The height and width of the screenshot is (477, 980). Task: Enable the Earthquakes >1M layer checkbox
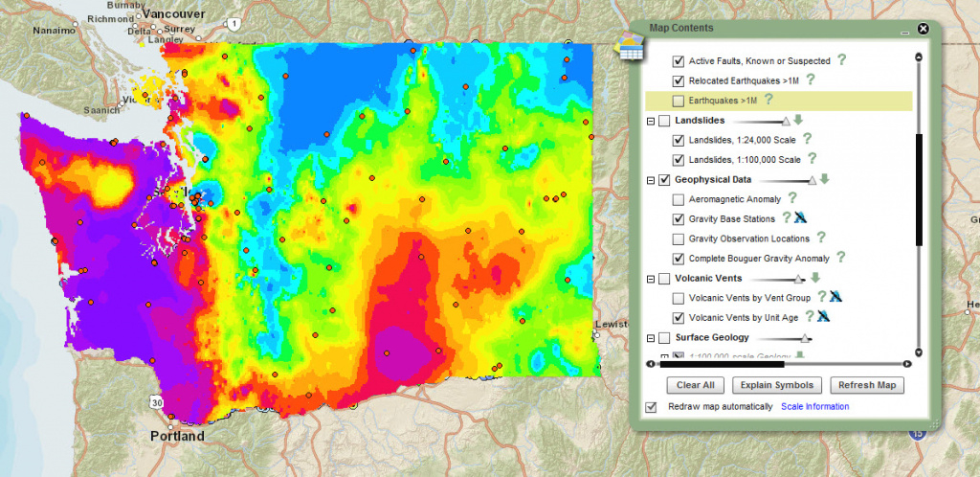coord(679,101)
